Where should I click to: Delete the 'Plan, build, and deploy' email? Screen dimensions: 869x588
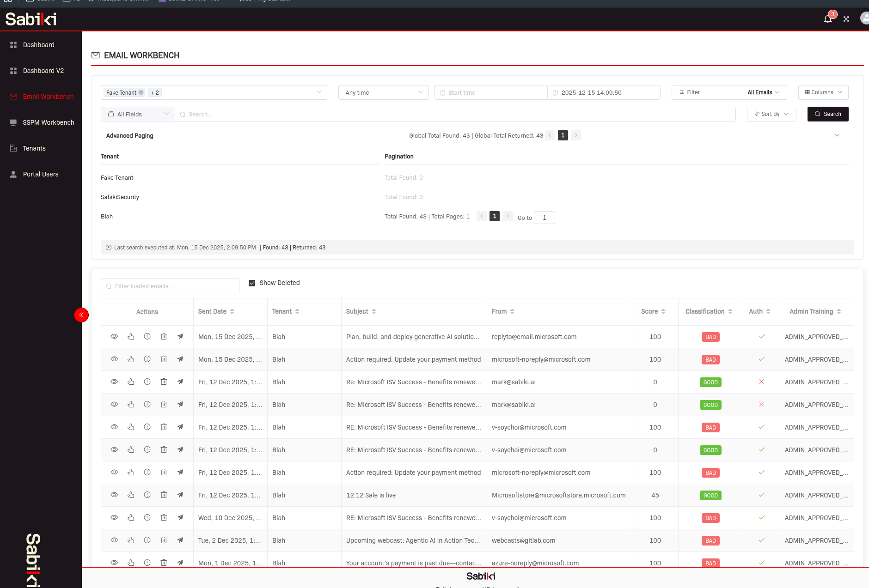coord(164,337)
